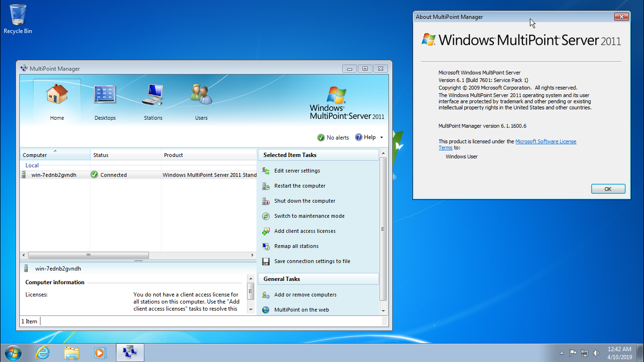The image size is (644, 362).
Task: Click the Add client access licenses icon
Action: pos(266,231)
